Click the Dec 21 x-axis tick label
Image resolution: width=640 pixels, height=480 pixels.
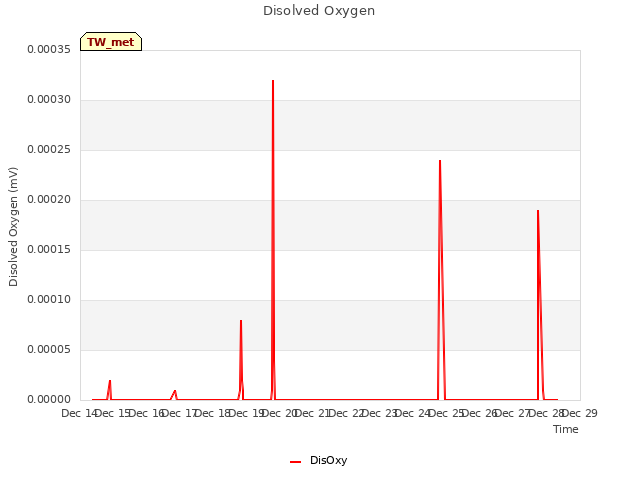pos(313,413)
